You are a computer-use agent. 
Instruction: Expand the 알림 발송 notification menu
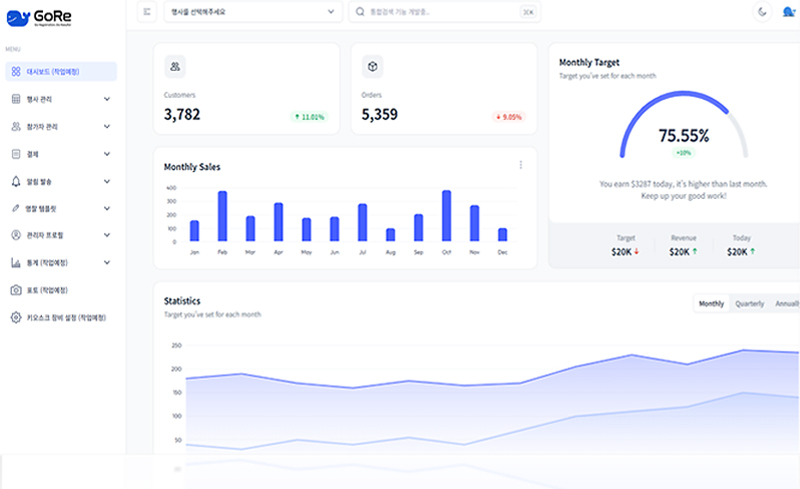click(60, 181)
